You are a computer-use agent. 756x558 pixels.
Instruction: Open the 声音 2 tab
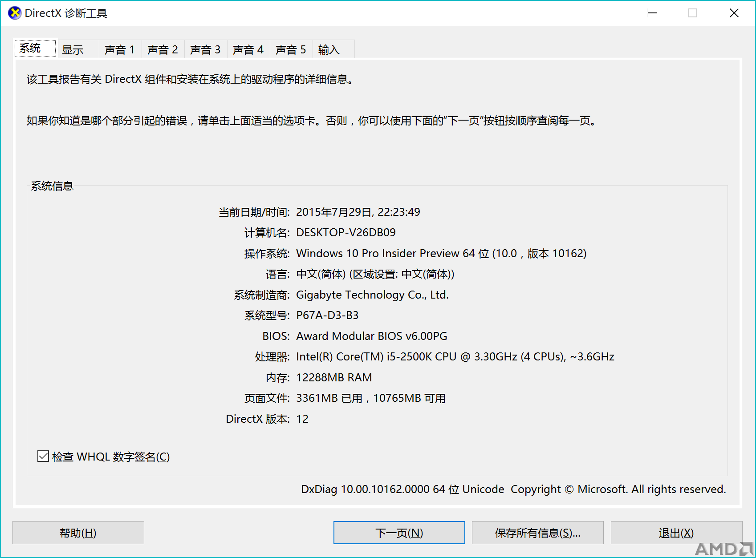point(163,49)
